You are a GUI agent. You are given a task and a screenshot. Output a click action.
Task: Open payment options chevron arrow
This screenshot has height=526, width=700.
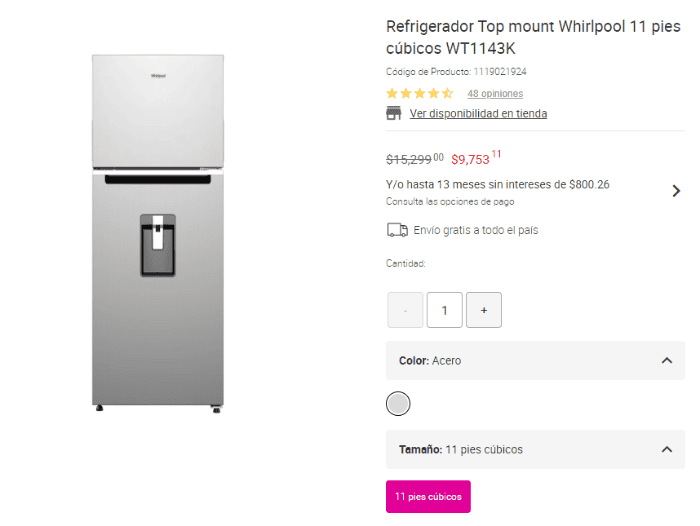click(x=676, y=190)
